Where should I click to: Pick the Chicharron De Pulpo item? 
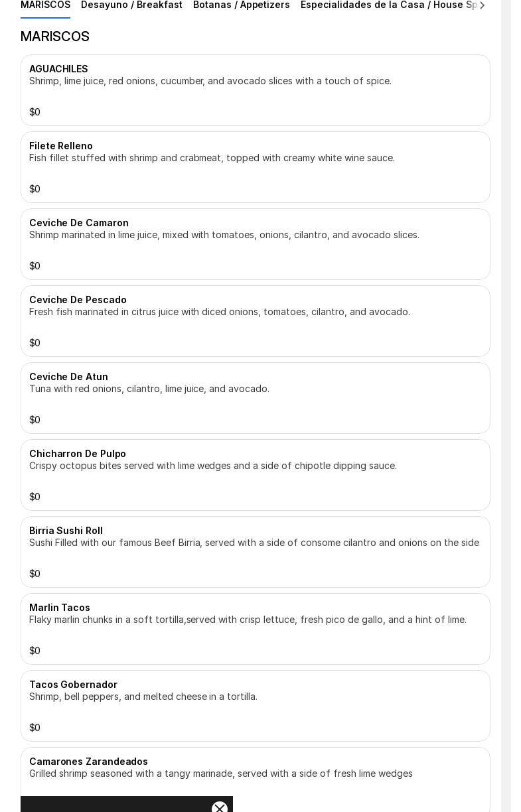coord(256,475)
